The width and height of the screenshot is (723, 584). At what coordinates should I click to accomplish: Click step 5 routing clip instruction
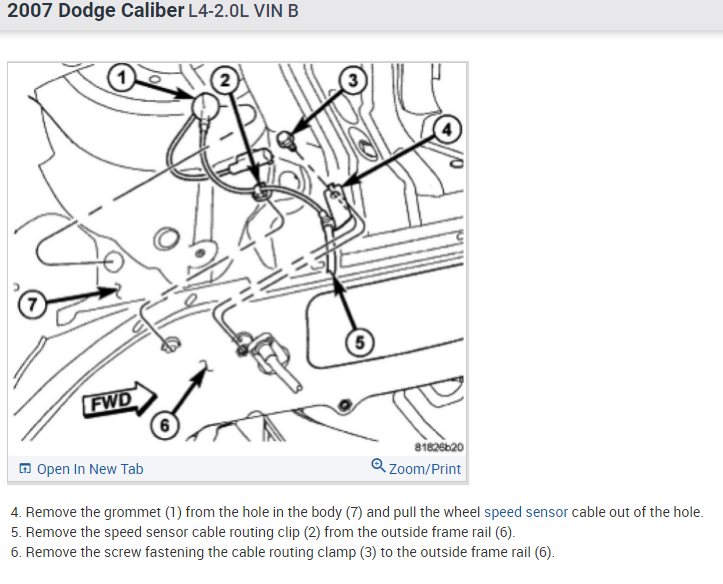(263, 532)
